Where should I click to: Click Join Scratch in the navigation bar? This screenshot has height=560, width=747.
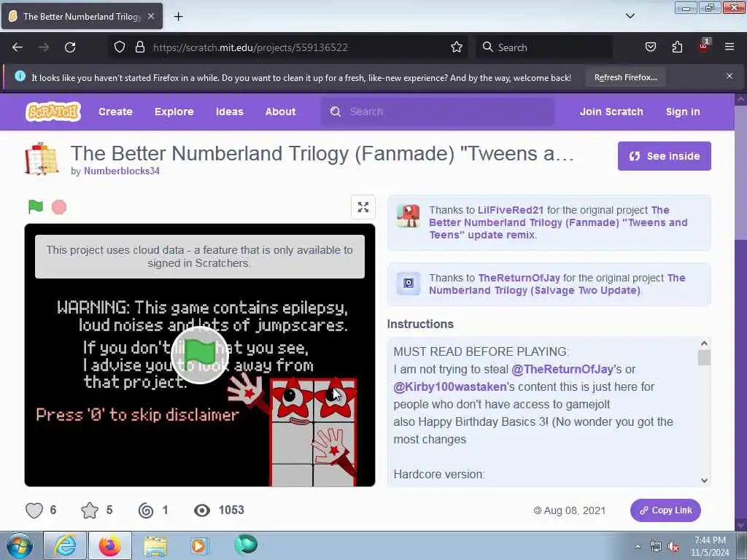coord(611,112)
